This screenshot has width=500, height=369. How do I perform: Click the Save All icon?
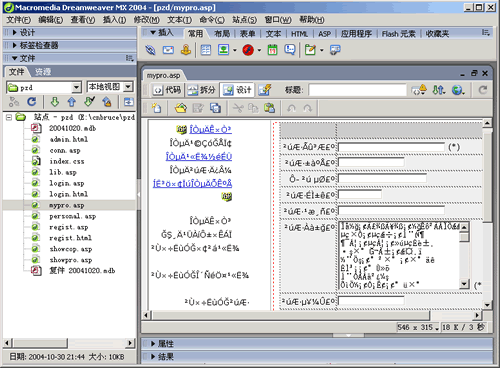[215, 108]
